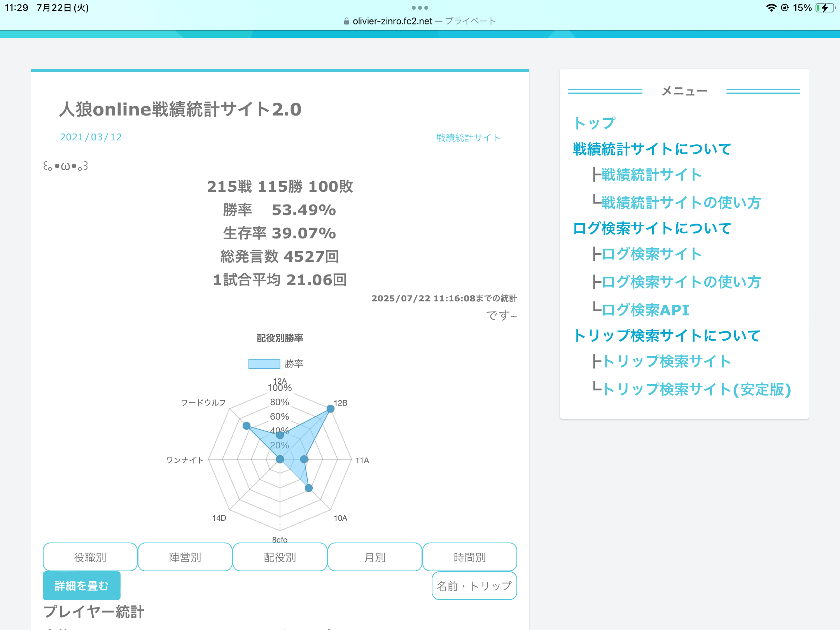840x630 pixels.
Task: Click the 11A data point on radar chart
Action: [x=304, y=459]
